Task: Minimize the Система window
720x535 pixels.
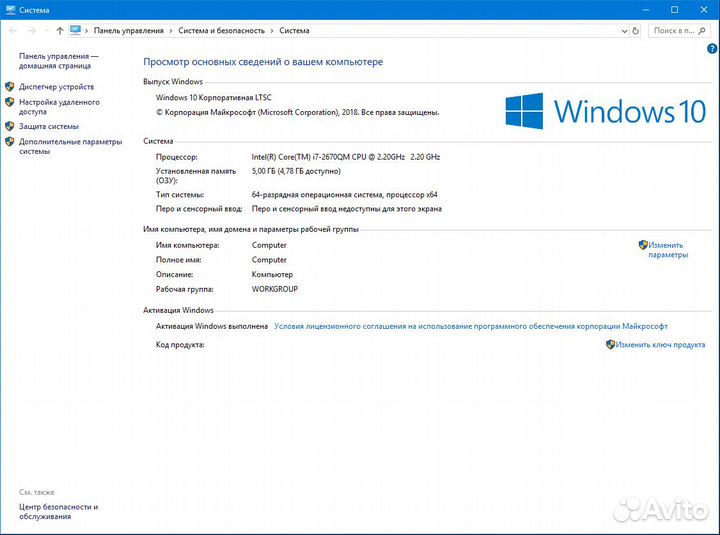Action: pos(646,10)
